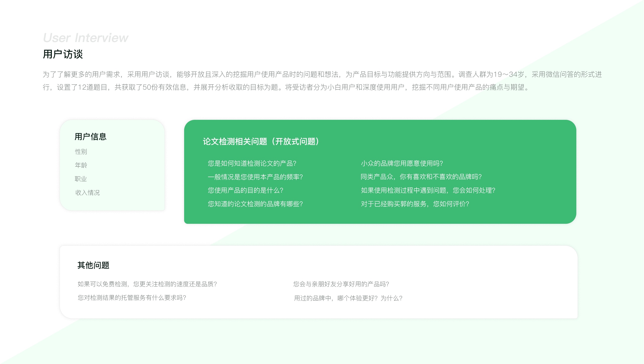Click question 对于已经购买郭的服务
Viewport: 644px width, 364px height.
[x=415, y=204]
